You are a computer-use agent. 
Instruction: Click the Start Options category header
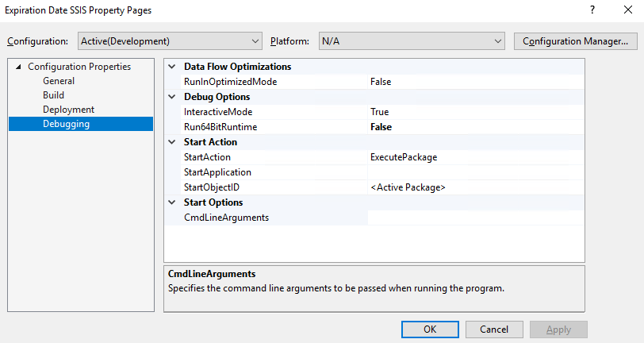click(213, 202)
